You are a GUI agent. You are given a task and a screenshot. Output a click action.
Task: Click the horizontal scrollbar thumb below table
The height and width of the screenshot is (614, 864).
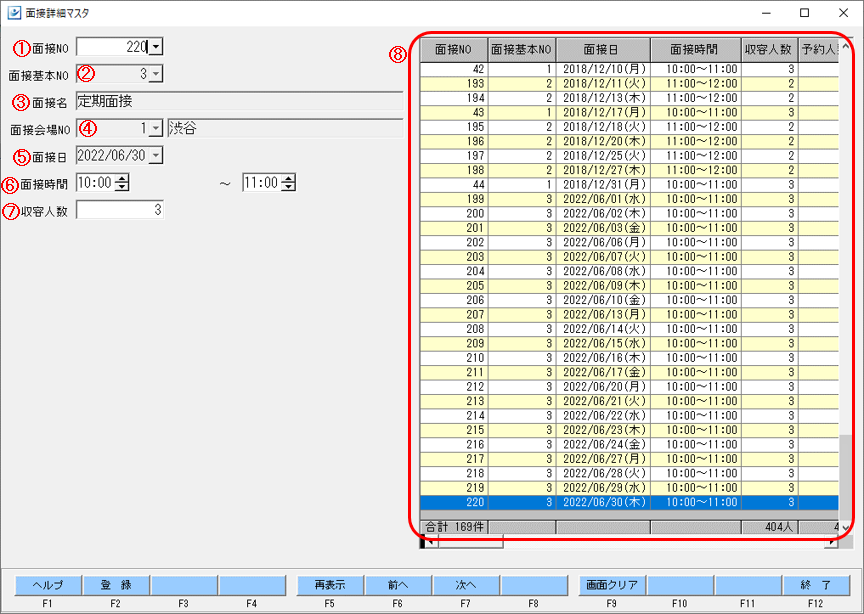point(471,542)
